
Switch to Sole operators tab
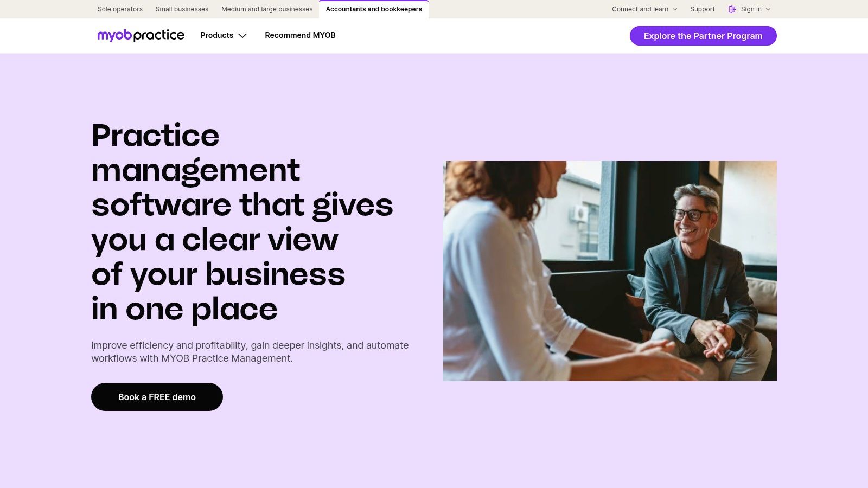[120, 9]
